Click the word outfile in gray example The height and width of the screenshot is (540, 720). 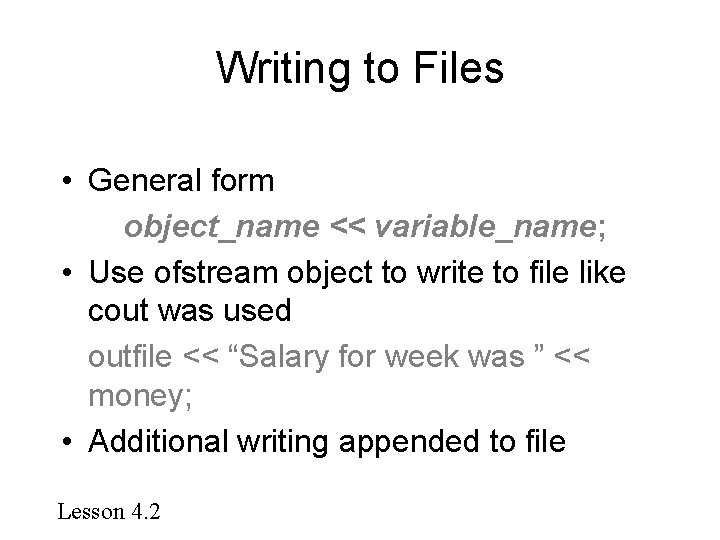pyautogui.click(x=130, y=356)
